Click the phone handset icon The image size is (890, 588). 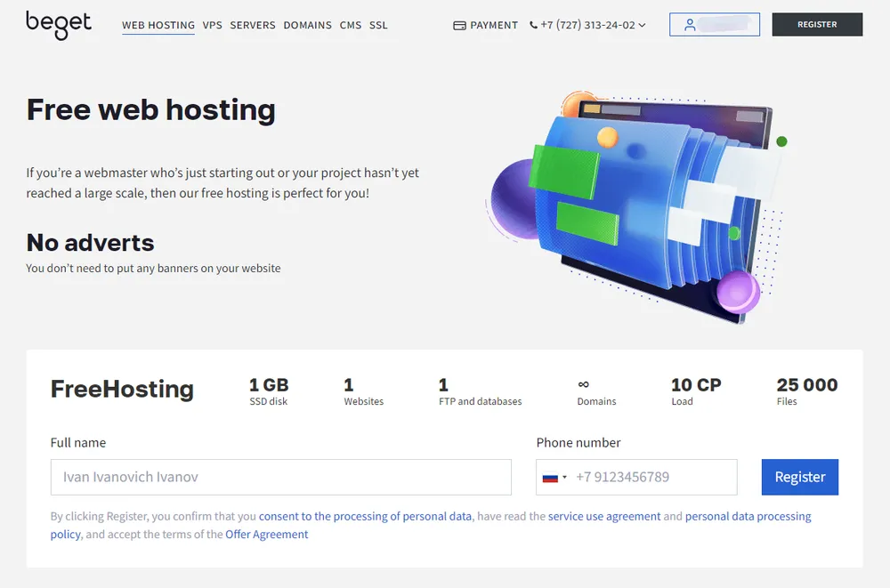534,26
